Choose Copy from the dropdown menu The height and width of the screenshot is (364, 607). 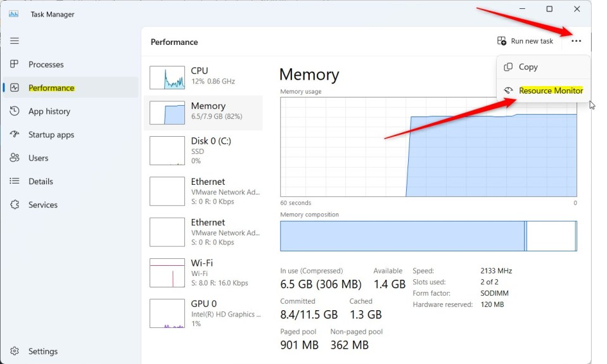pos(528,67)
